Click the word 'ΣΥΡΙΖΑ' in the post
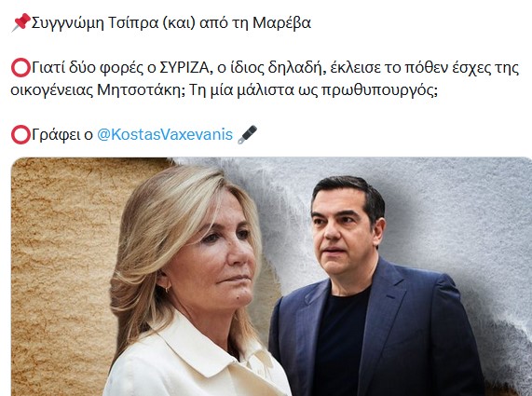 tap(184, 68)
